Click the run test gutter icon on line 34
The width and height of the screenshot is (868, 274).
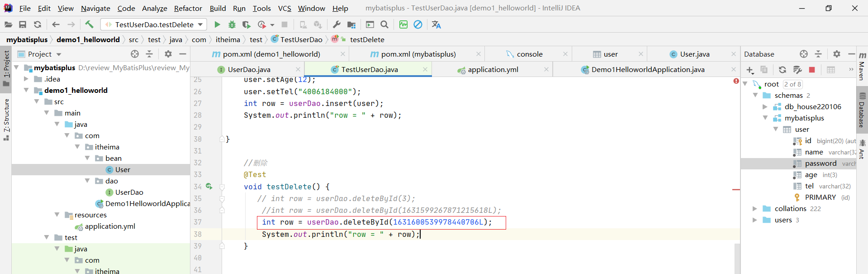[x=209, y=186]
